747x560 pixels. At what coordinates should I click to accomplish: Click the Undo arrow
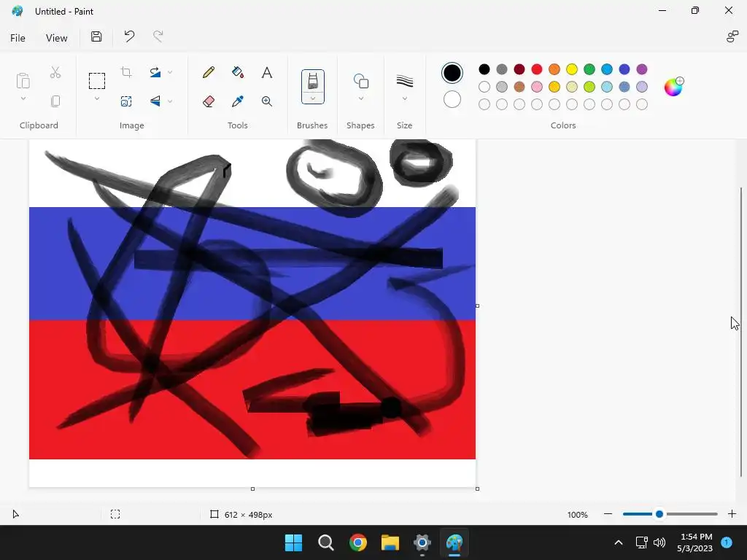click(129, 36)
